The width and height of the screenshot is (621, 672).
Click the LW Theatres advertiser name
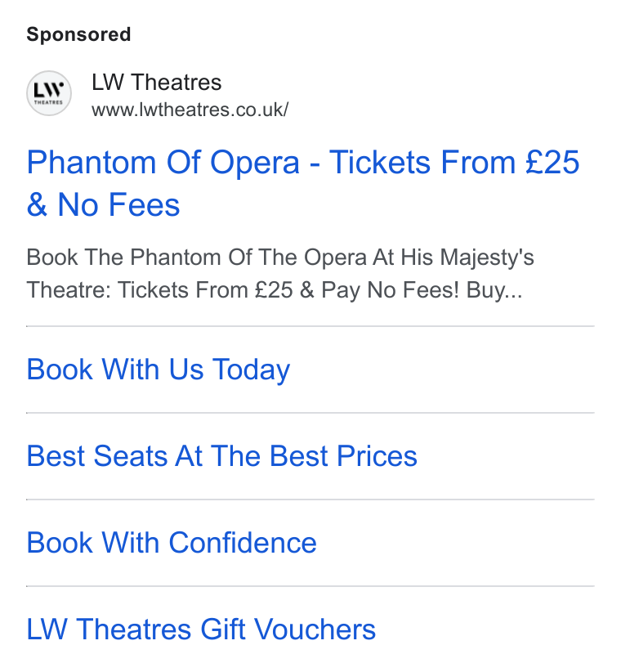(156, 83)
